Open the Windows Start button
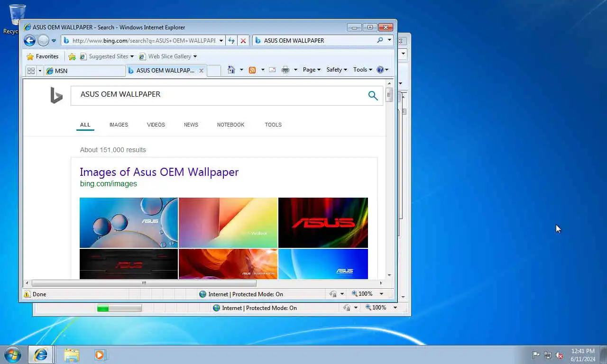 13,355
